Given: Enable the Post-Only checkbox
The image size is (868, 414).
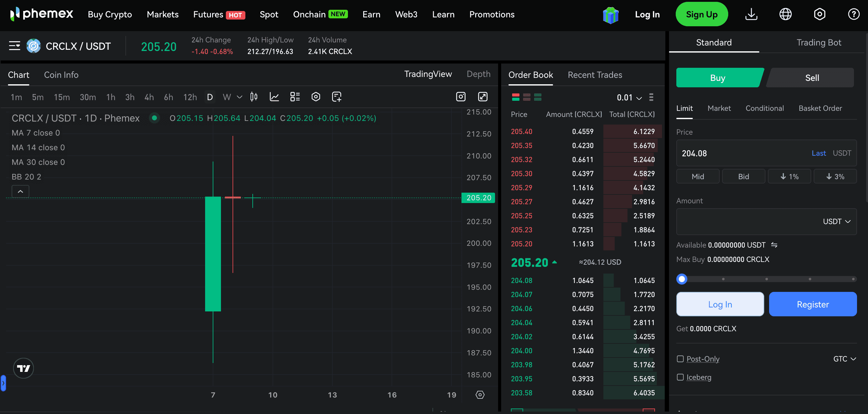Looking at the screenshot, I should (680, 359).
